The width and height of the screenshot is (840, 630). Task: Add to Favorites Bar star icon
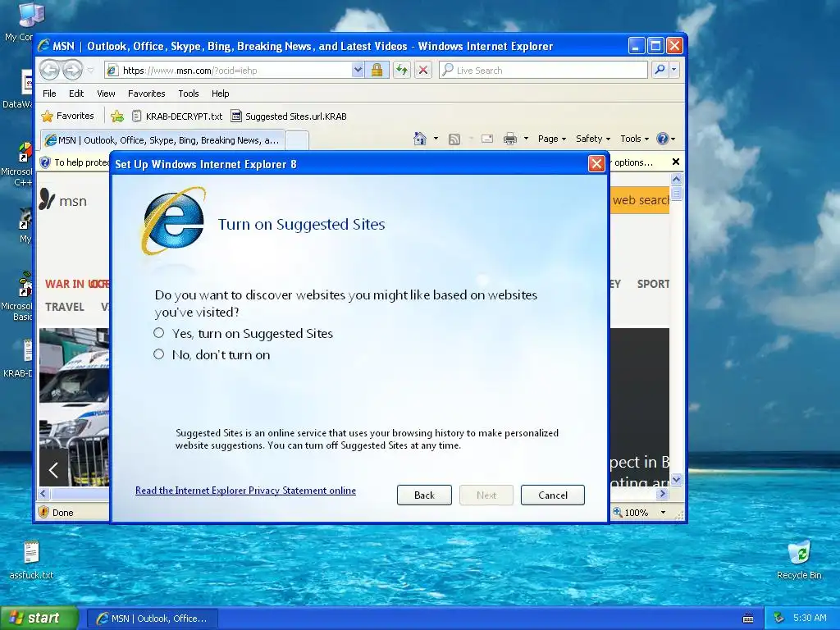(x=117, y=116)
